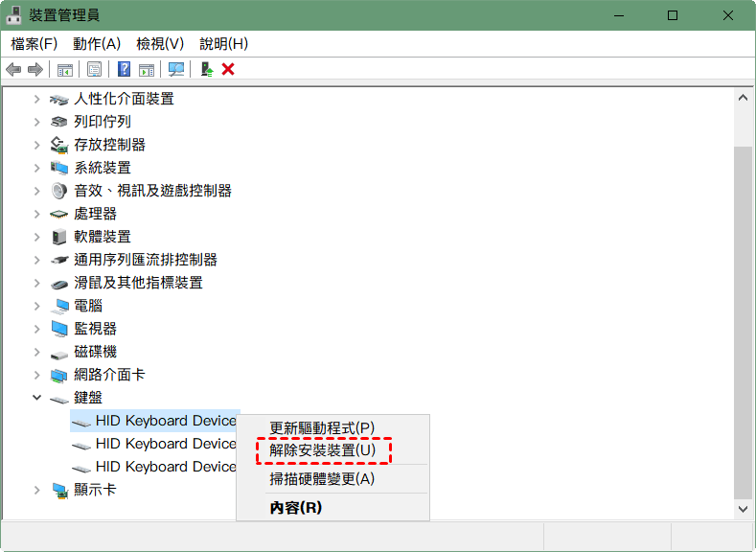Toggle the console tree pane icon
This screenshot has width=756, height=552.
tap(64, 69)
